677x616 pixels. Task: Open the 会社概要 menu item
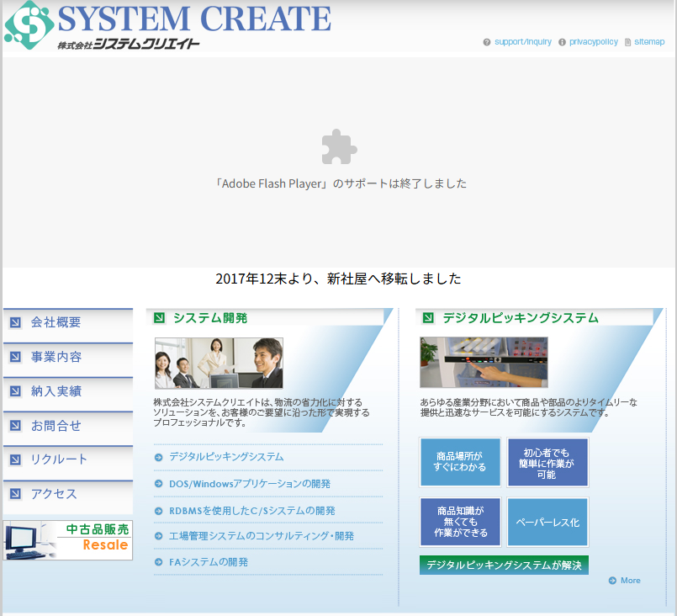(x=67, y=322)
